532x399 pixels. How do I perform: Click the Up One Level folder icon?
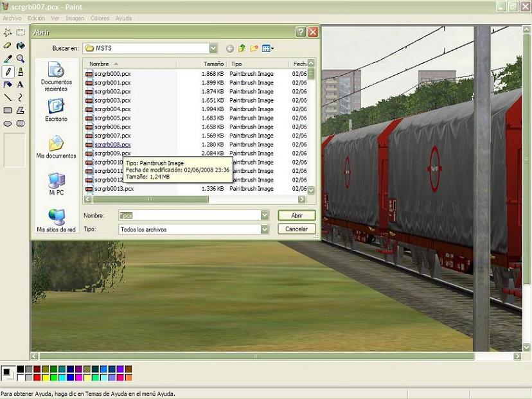(x=242, y=48)
